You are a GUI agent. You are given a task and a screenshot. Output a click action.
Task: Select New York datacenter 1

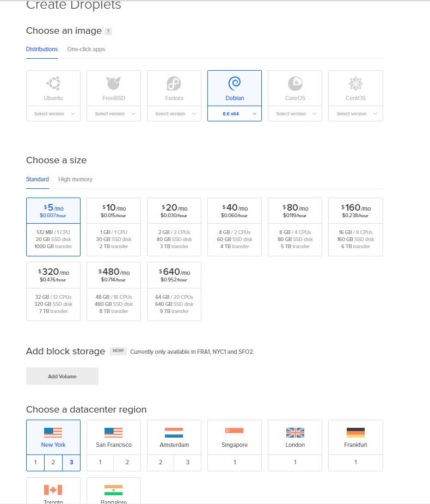coord(35,462)
